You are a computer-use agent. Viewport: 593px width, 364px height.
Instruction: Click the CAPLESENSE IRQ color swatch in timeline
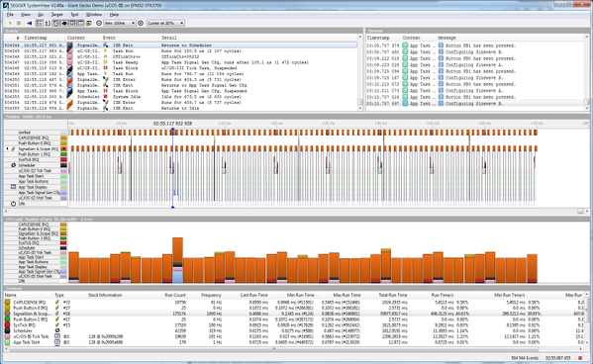63,137
